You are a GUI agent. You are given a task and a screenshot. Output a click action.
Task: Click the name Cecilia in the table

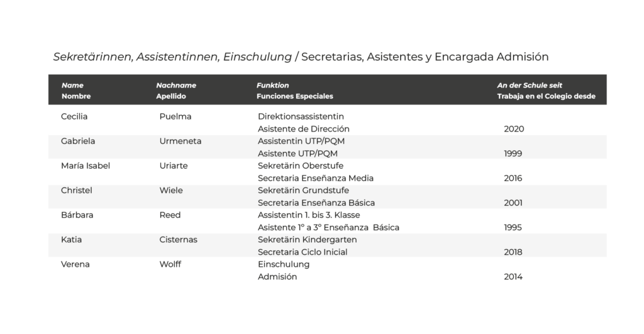pos(75,116)
